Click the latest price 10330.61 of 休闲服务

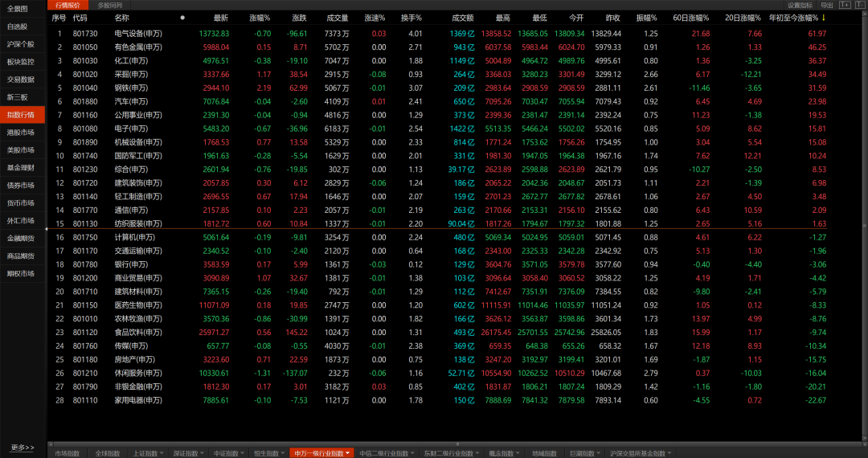click(214, 373)
